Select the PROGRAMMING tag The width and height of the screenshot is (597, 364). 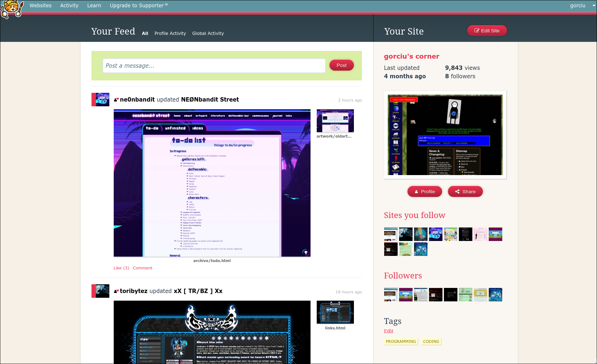click(x=401, y=341)
